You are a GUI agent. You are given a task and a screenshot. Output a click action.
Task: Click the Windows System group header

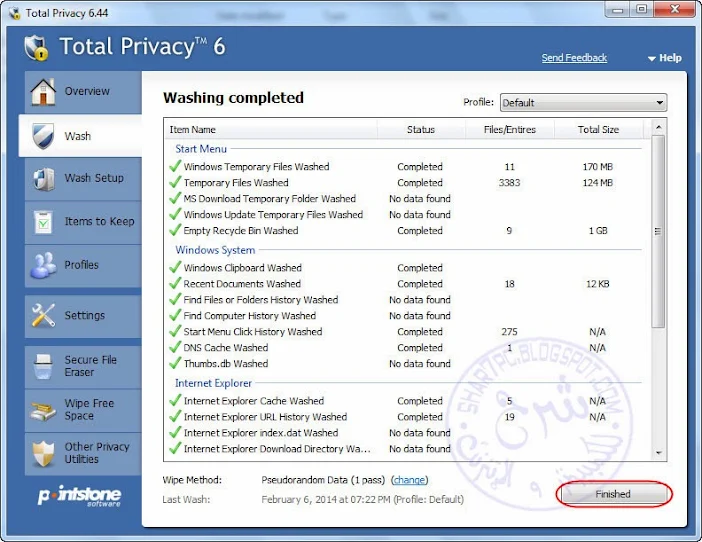coord(215,250)
